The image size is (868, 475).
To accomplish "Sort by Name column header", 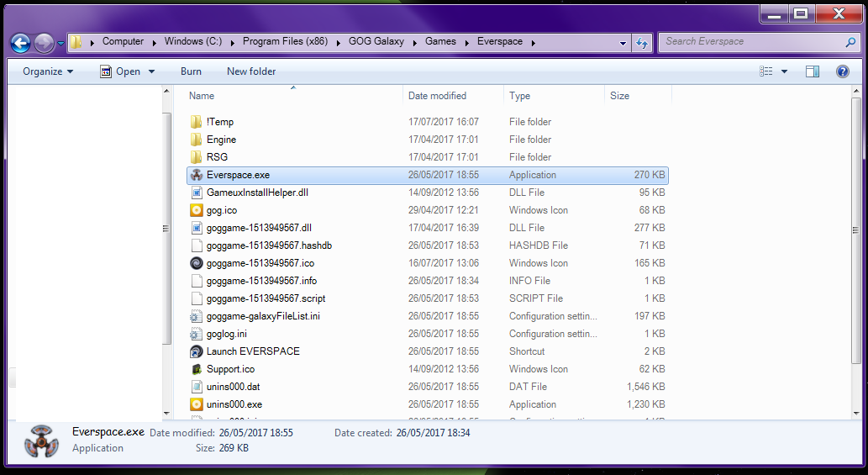I will tap(202, 96).
